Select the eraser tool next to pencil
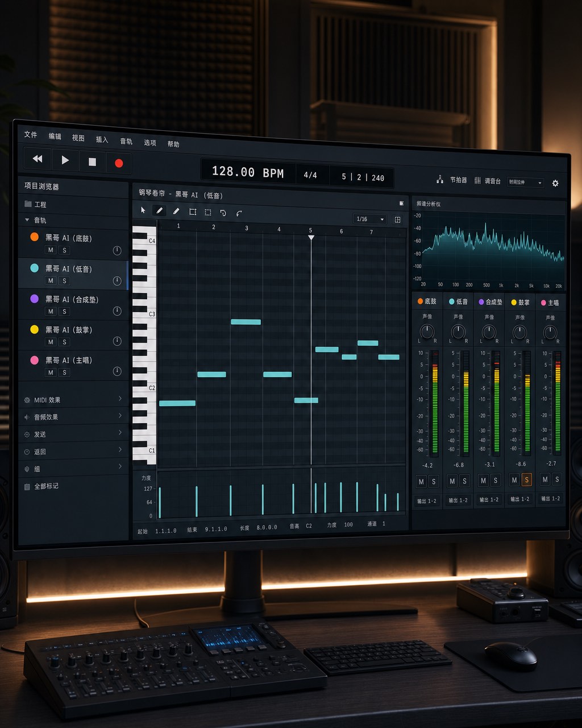Image resolution: width=582 pixels, height=728 pixels. tap(176, 211)
